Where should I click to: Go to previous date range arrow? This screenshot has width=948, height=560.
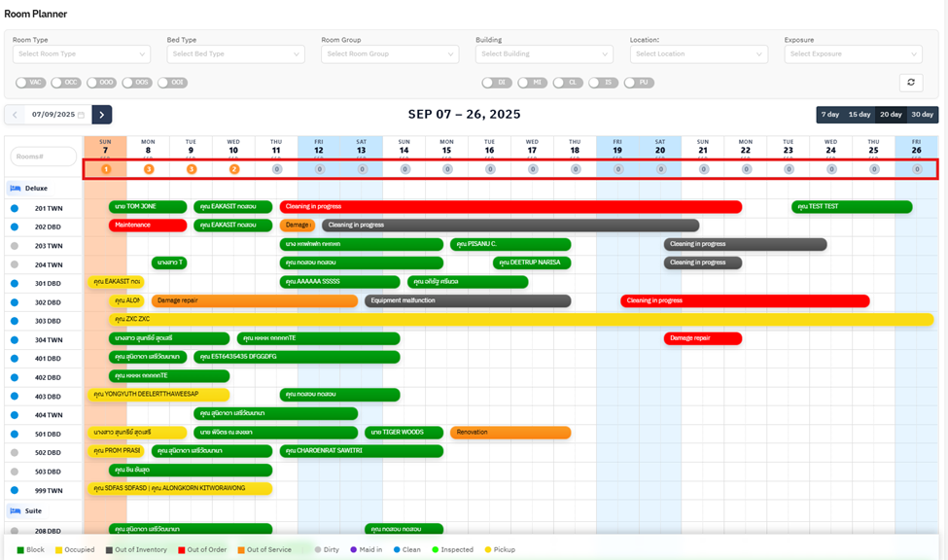pyautogui.click(x=15, y=115)
